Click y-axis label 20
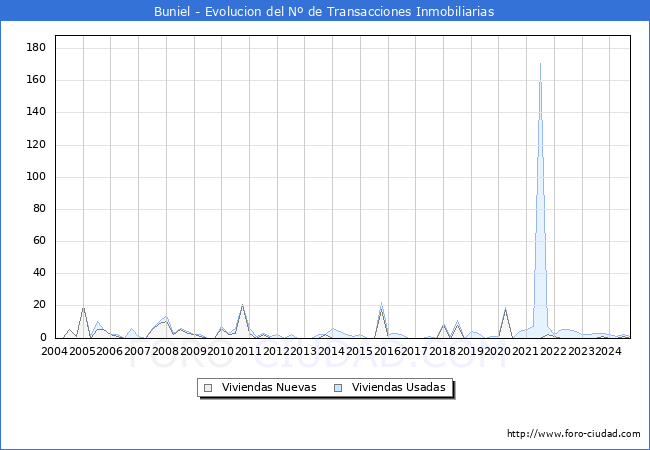650x450 pixels. click(39, 305)
